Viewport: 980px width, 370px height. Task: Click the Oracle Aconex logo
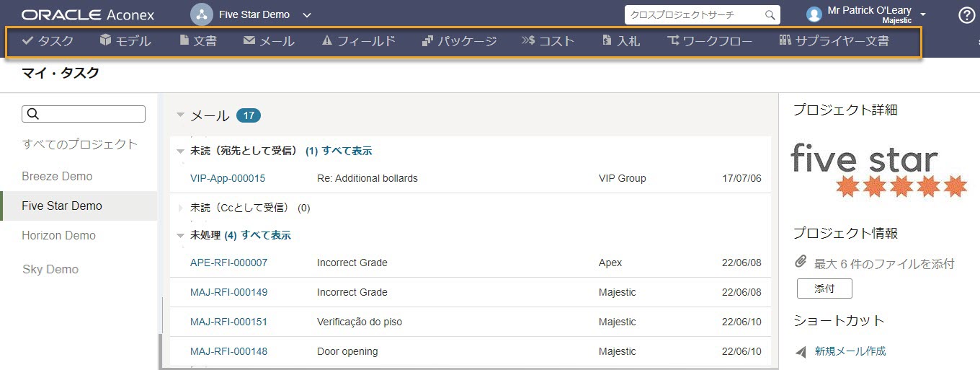[88, 14]
